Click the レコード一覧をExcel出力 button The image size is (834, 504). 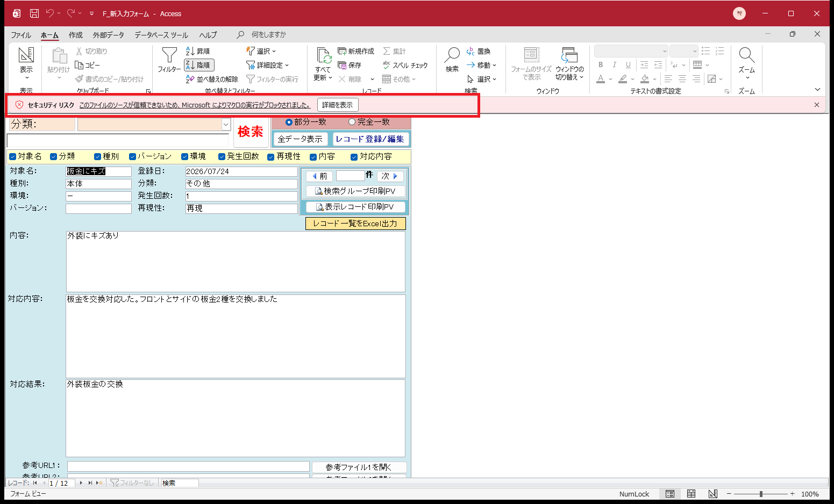[355, 224]
